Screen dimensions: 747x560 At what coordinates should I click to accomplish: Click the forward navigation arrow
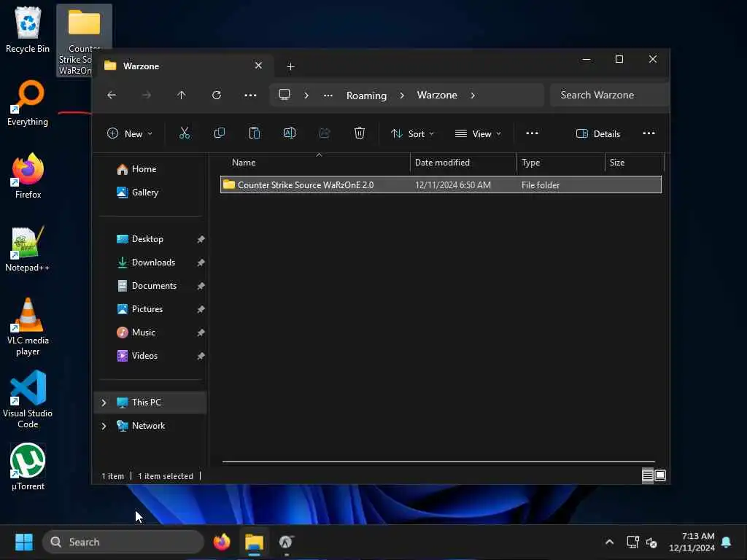click(146, 96)
